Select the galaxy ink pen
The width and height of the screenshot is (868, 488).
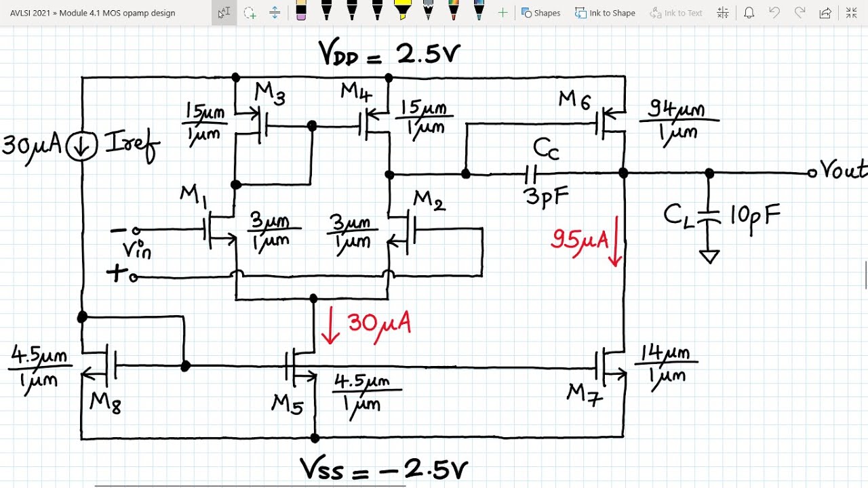(x=479, y=12)
